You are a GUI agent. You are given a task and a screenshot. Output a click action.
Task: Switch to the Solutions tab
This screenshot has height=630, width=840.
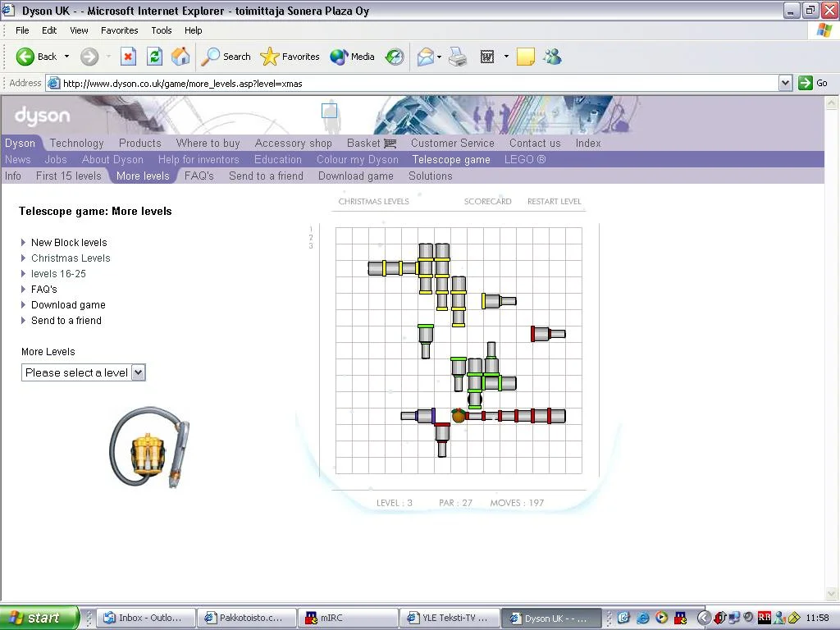(430, 176)
